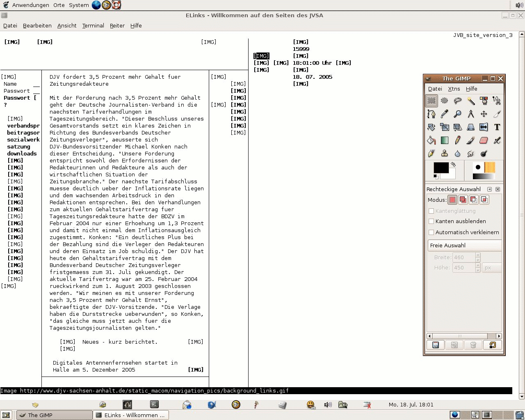Activate the Dodge/Burn tool

484,153
